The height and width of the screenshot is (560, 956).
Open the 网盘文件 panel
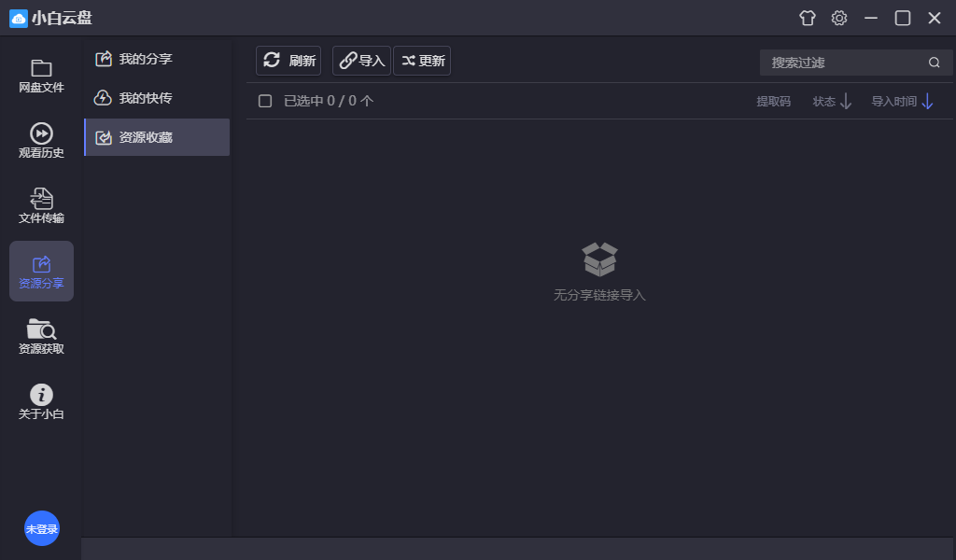[40, 77]
